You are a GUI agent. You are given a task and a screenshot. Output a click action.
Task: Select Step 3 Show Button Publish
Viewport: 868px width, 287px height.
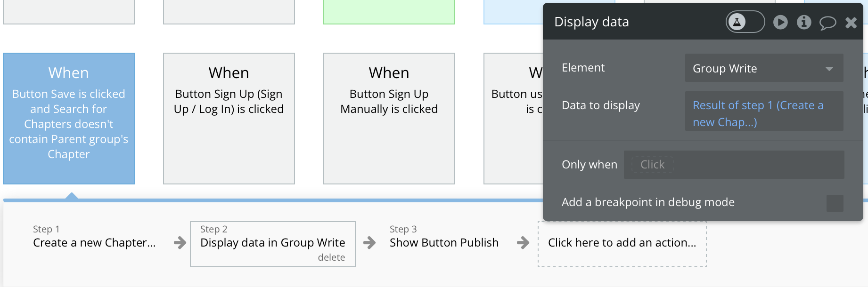point(443,237)
